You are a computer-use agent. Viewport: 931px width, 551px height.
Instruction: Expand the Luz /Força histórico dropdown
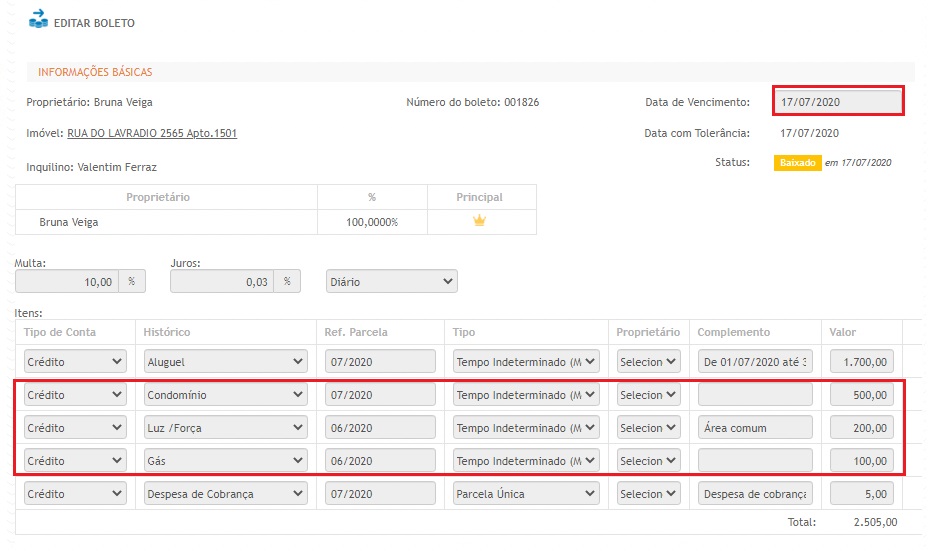(225, 428)
